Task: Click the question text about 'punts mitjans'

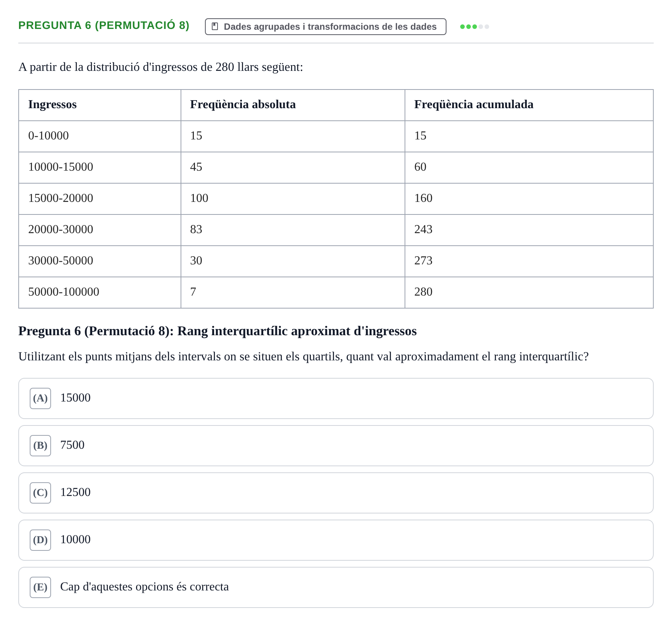Action: pos(304,357)
